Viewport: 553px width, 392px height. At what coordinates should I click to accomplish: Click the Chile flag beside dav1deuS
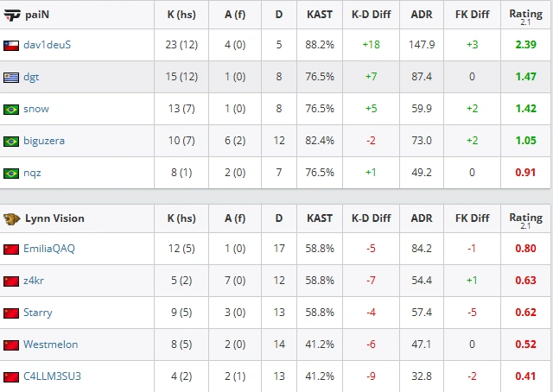11,46
